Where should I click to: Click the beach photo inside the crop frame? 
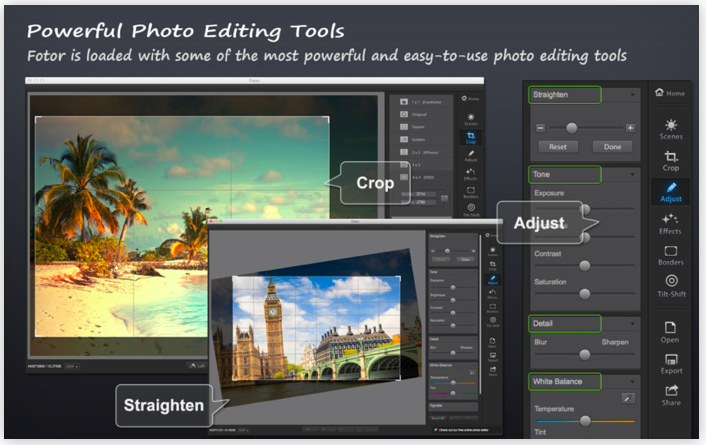click(x=182, y=226)
